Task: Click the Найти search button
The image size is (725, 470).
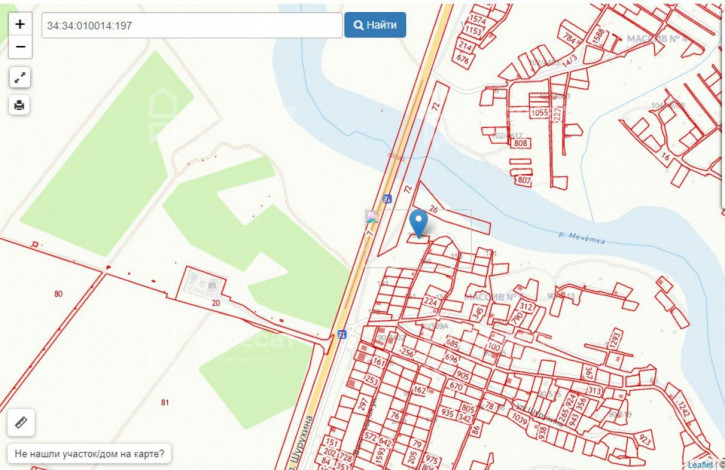Action: [375, 25]
